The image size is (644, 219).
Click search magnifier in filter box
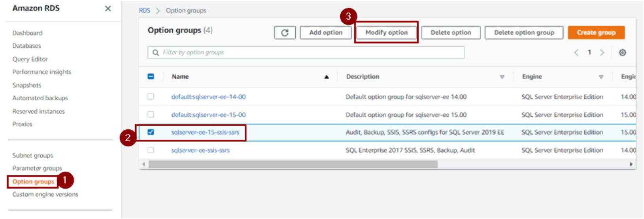[156, 52]
